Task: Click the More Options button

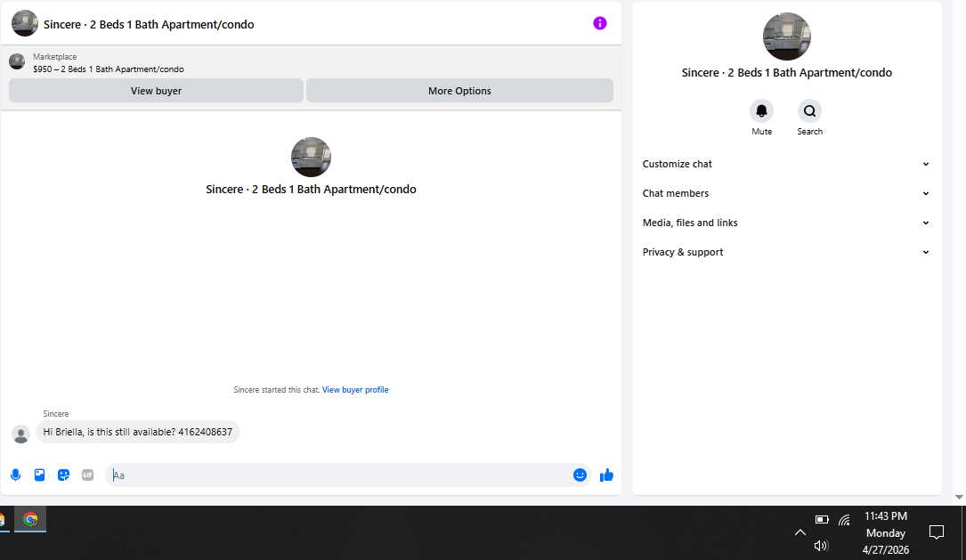Action: coord(459,91)
